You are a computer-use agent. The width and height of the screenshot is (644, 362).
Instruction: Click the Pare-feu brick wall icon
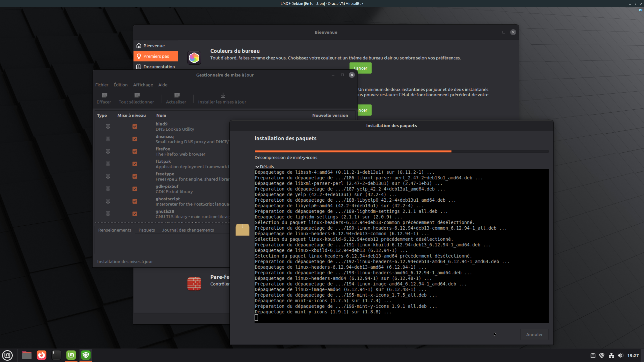tap(194, 284)
